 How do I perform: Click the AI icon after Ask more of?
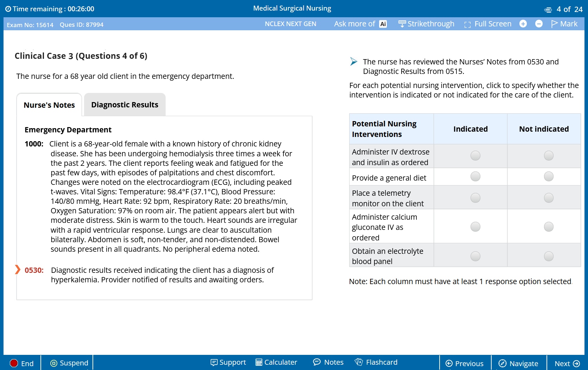pos(383,24)
